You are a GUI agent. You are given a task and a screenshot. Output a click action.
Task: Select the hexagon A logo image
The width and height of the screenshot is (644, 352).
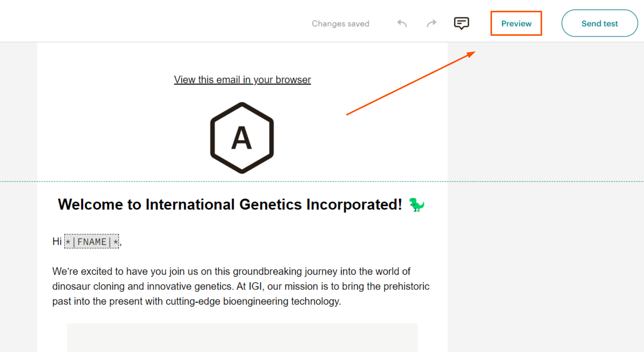pos(242,138)
